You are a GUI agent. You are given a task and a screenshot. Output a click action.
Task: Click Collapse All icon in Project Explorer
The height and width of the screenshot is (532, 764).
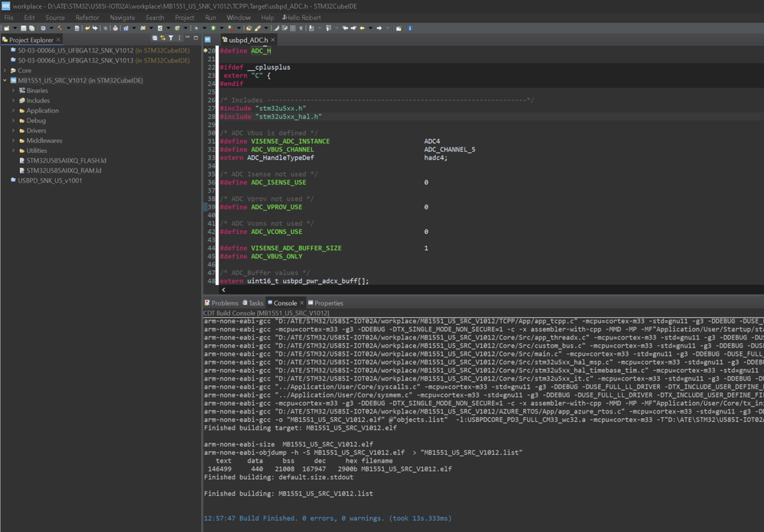pyautogui.click(x=154, y=39)
